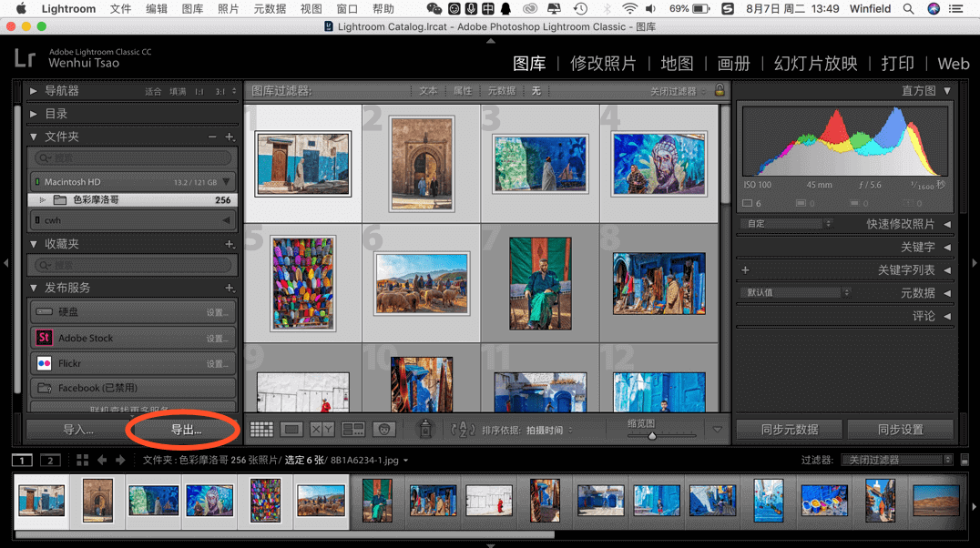Toggle second window display button 2
This screenshot has height=548, width=980.
[x=50, y=461]
